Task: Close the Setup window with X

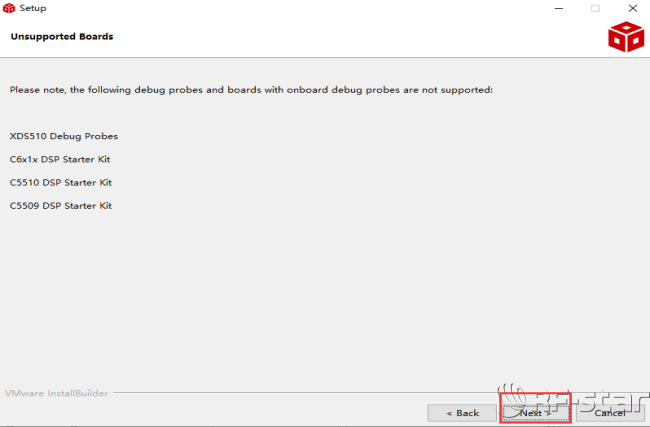Action: click(x=632, y=8)
